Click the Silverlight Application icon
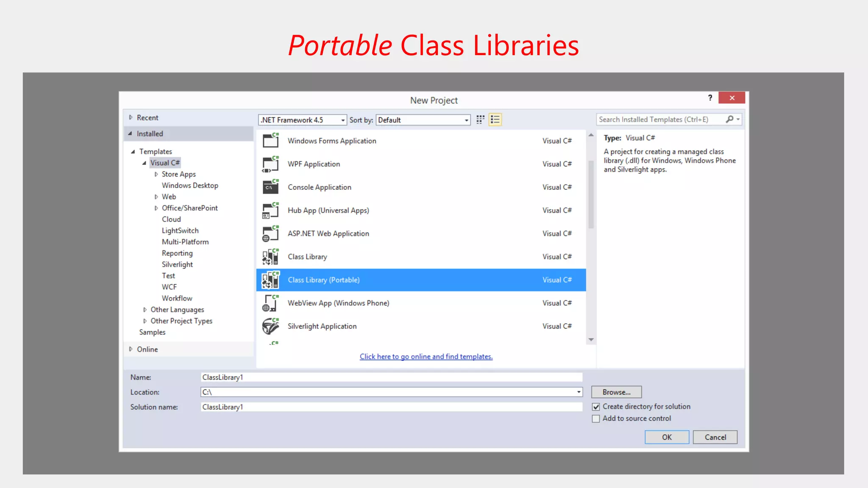Screen dimensions: 868x488 coord(270,326)
